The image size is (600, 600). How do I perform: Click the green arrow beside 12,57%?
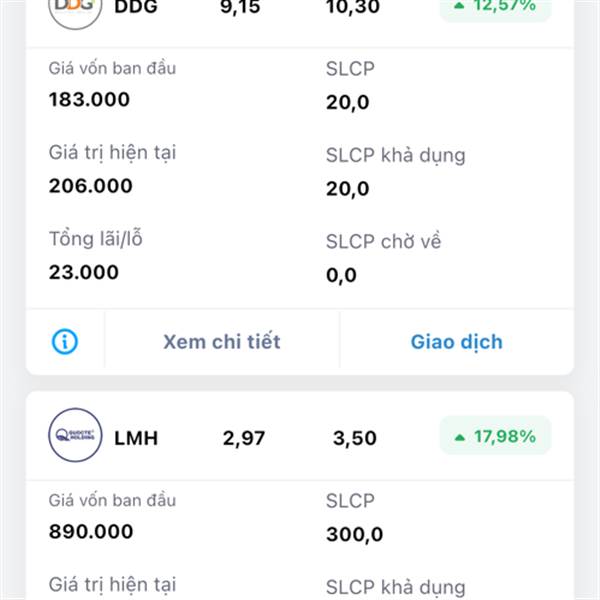coord(459,5)
